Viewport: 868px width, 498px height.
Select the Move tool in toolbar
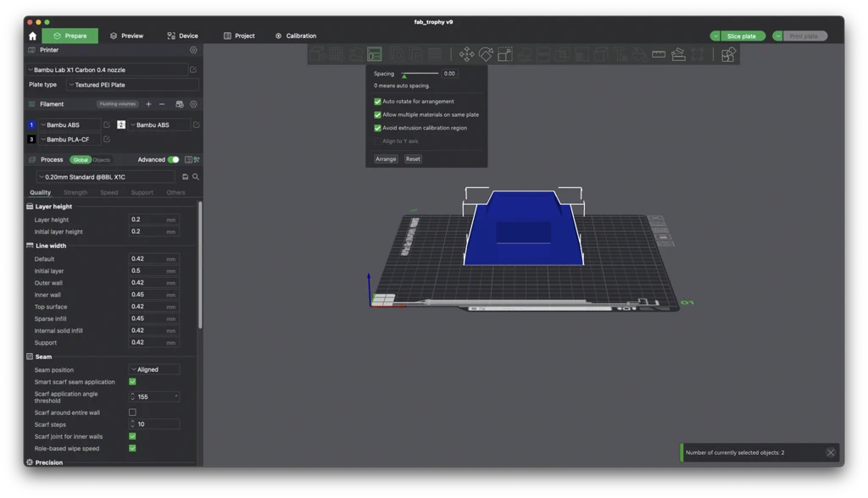coord(466,54)
